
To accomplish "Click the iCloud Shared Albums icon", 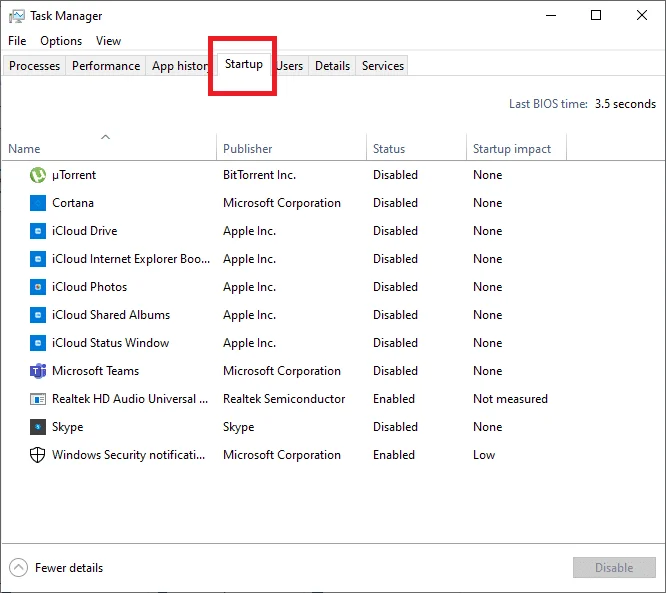I will (38, 315).
